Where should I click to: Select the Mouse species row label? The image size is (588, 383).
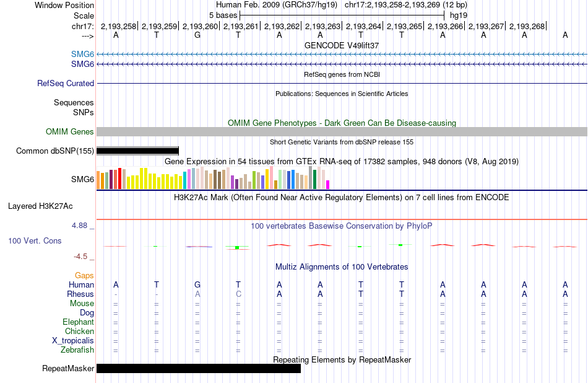[82, 304]
